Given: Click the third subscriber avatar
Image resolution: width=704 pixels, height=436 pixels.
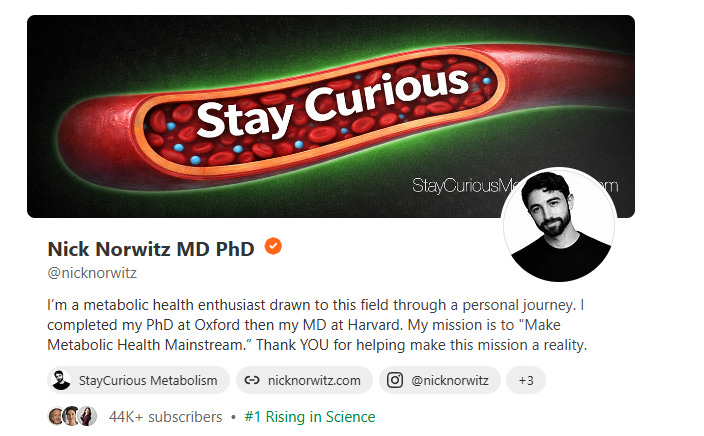Looking at the screenshot, I should (x=88, y=416).
